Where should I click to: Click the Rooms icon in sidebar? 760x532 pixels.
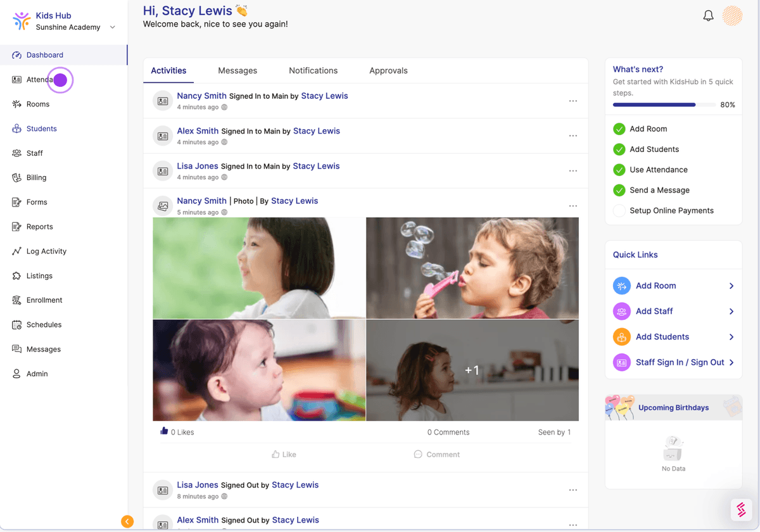pyautogui.click(x=17, y=104)
